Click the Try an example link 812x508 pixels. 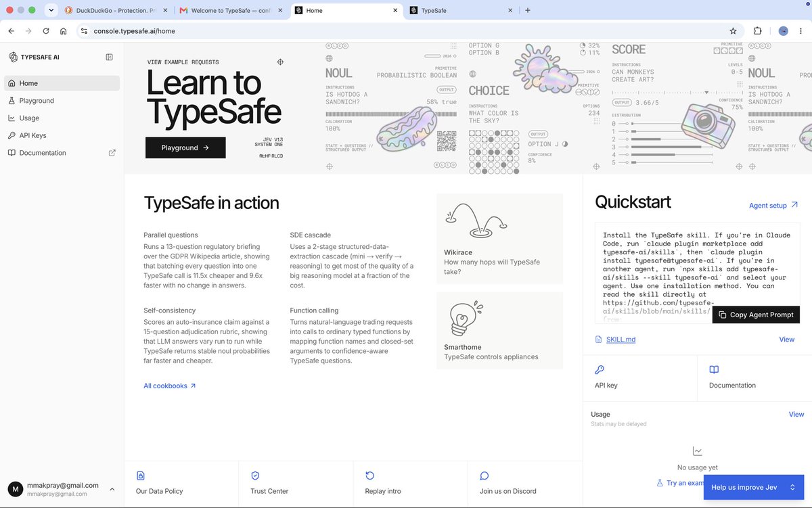(681, 483)
